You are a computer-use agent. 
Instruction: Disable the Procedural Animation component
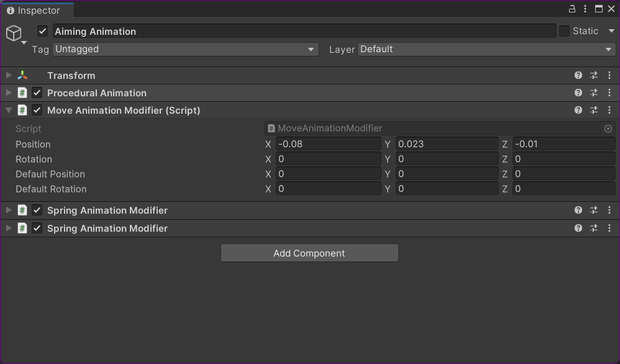point(37,93)
